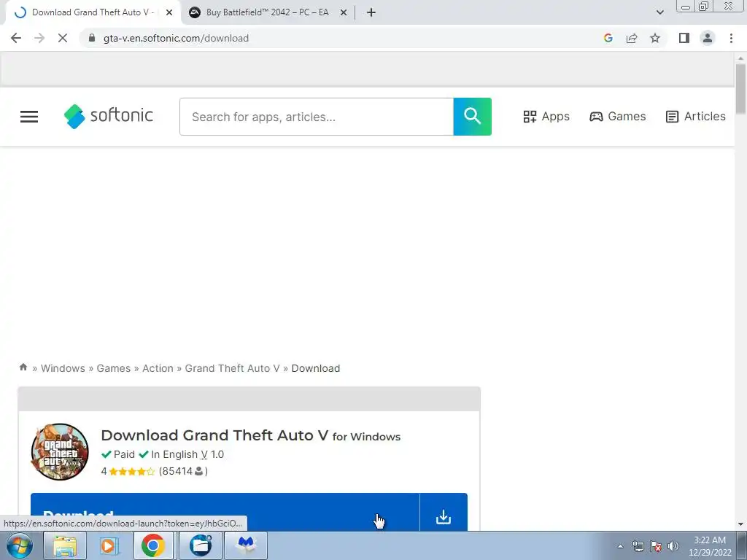747x560 pixels.
Task: Open network status tray icon
Action: pos(638,546)
